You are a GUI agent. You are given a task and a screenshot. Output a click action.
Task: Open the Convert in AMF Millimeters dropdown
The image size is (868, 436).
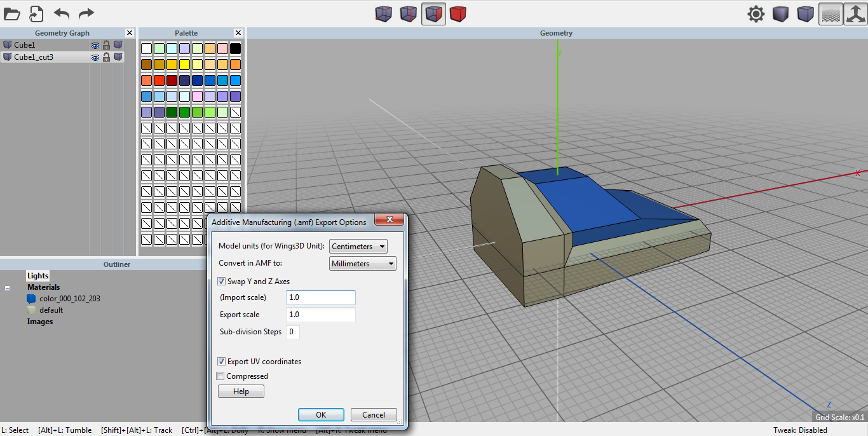tap(363, 263)
